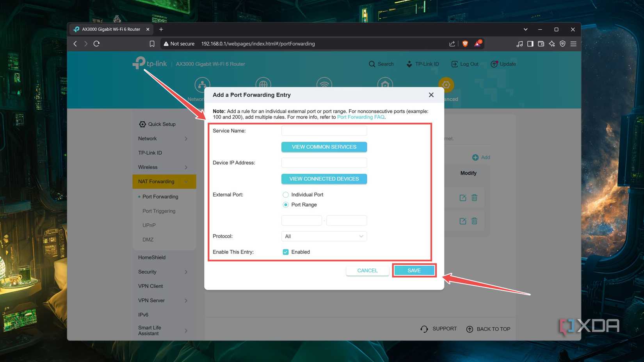Open a new browser tab

161,29
